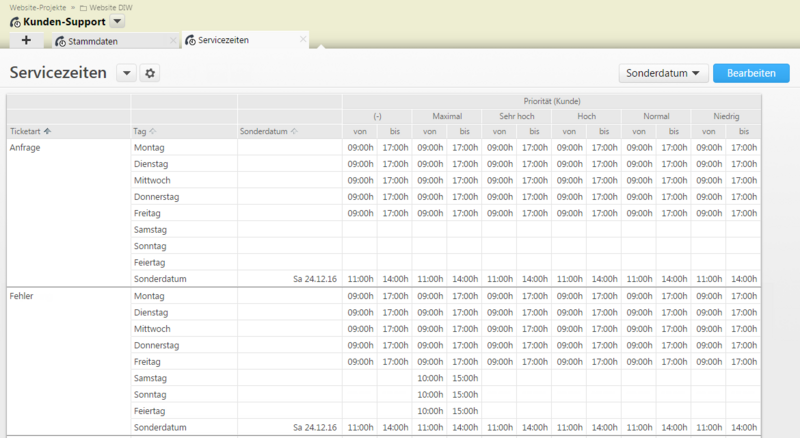Image resolution: width=800 pixels, height=438 pixels.
Task: Open the gear settings for Servicezeiten
Action: point(149,74)
